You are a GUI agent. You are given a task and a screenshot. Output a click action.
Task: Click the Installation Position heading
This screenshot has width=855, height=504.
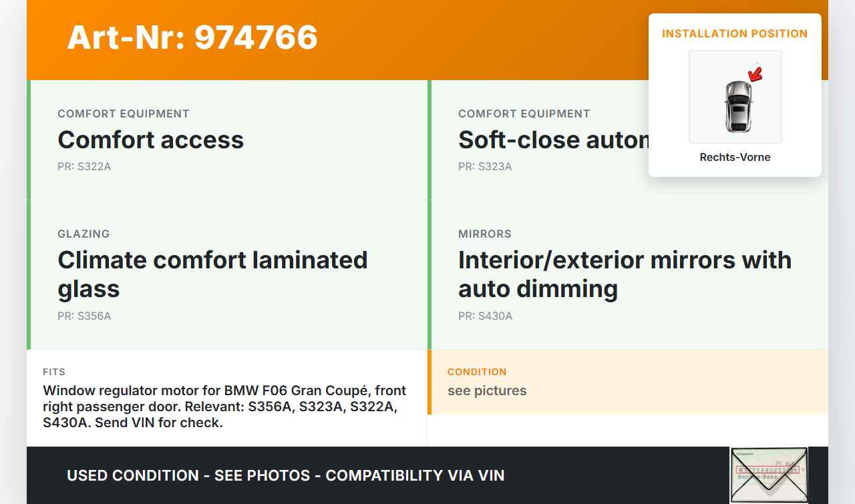(734, 34)
